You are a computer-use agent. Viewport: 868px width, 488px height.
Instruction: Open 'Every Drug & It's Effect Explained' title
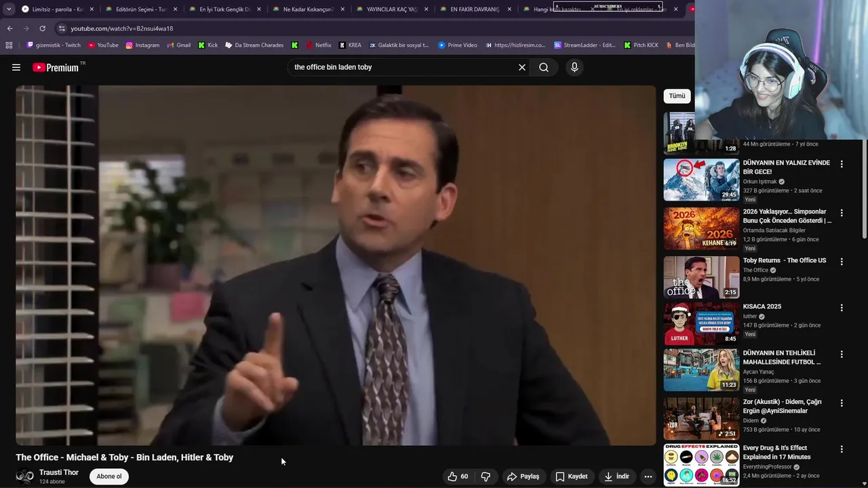click(777, 453)
